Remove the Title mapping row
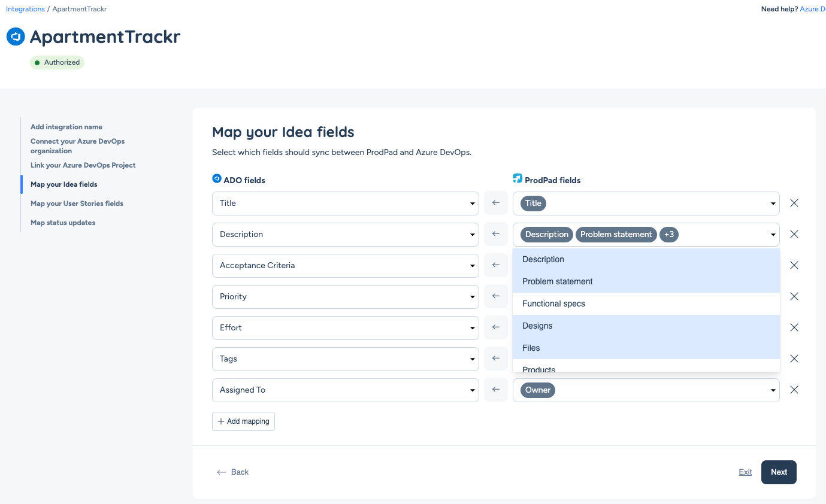The width and height of the screenshot is (826, 504). tap(794, 203)
